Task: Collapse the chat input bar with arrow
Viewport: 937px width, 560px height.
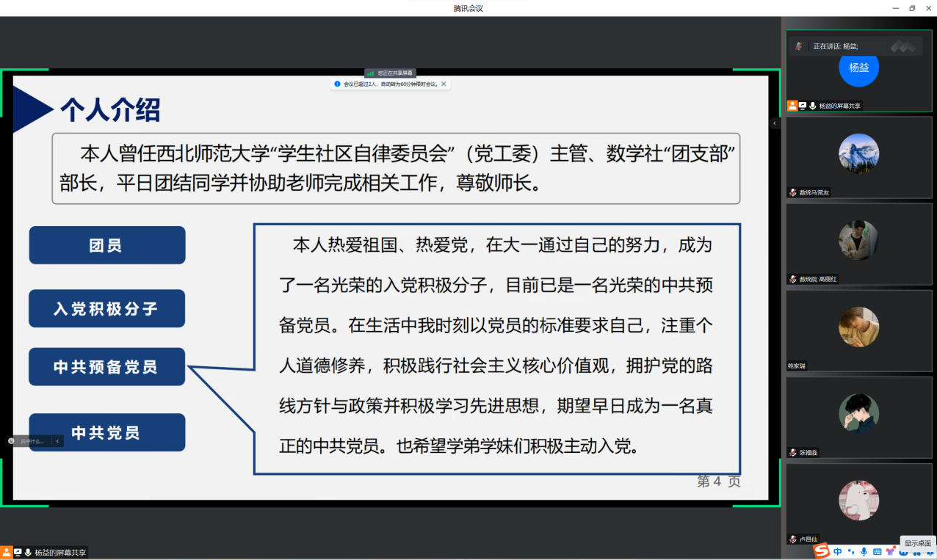Action: pos(57,441)
